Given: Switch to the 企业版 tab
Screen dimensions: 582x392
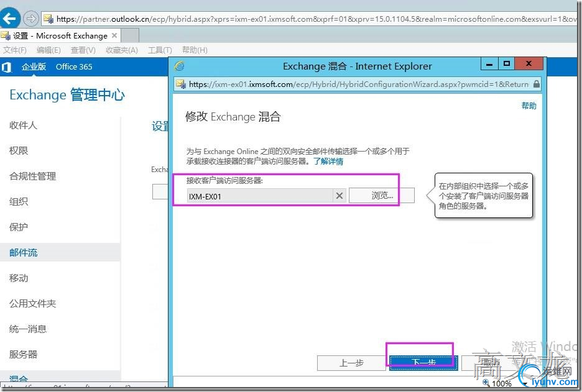Looking at the screenshot, I should pyautogui.click(x=34, y=66).
